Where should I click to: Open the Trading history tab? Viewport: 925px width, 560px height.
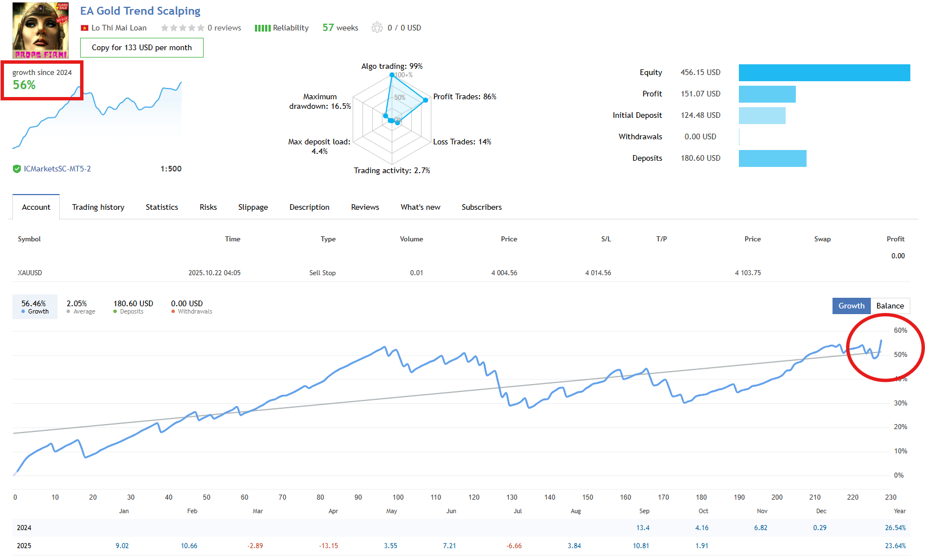(98, 207)
